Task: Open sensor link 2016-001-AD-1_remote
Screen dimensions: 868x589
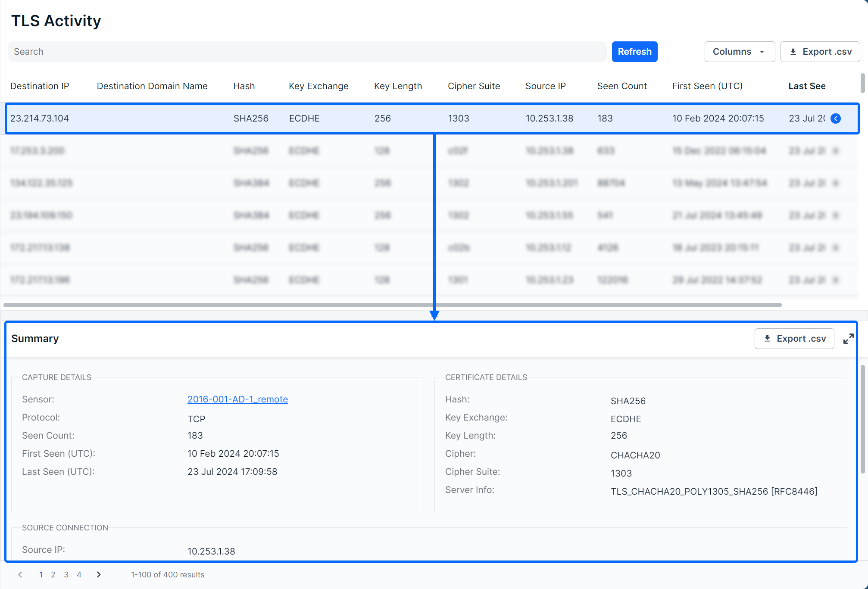Action: tap(237, 399)
